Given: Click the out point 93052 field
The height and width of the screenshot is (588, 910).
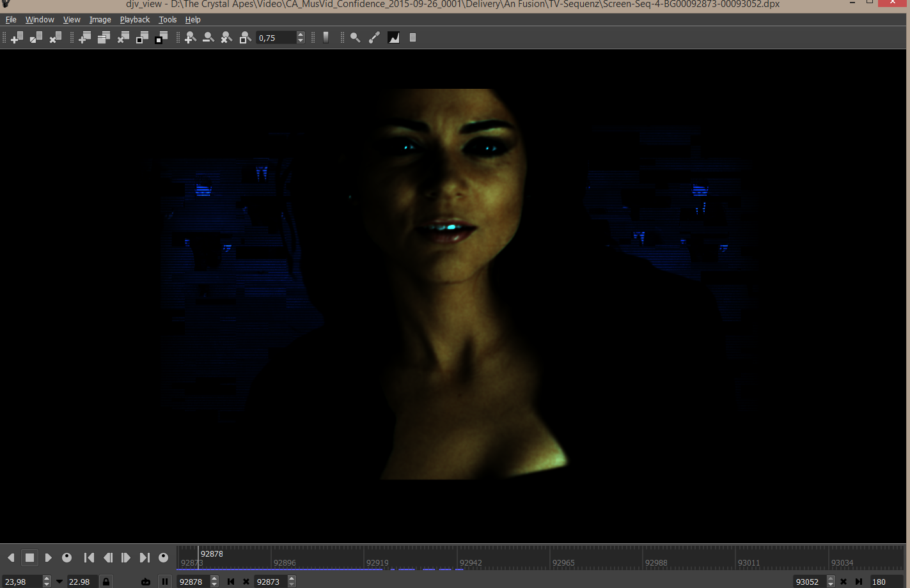Looking at the screenshot, I should click(810, 582).
